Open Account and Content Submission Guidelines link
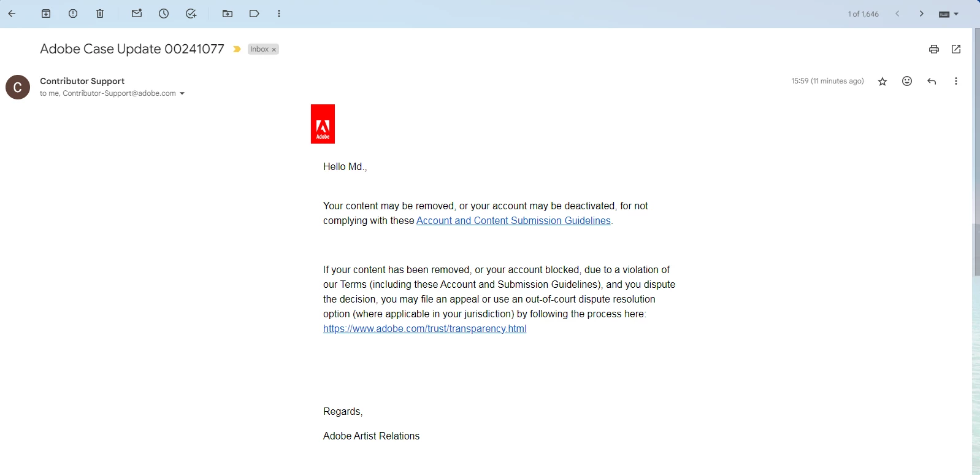The image size is (980, 475). point(513,221)
